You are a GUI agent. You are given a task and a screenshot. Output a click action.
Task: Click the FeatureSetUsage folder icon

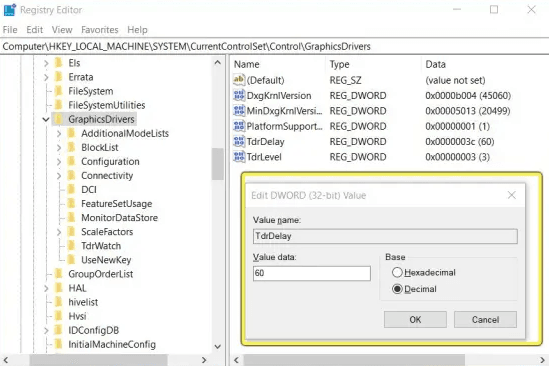tap(71, 203)
